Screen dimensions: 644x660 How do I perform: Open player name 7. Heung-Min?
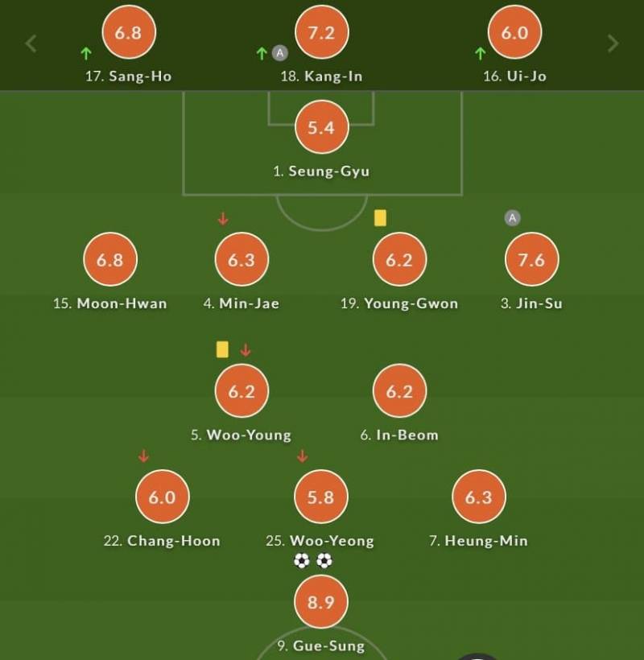pos(478,541)
